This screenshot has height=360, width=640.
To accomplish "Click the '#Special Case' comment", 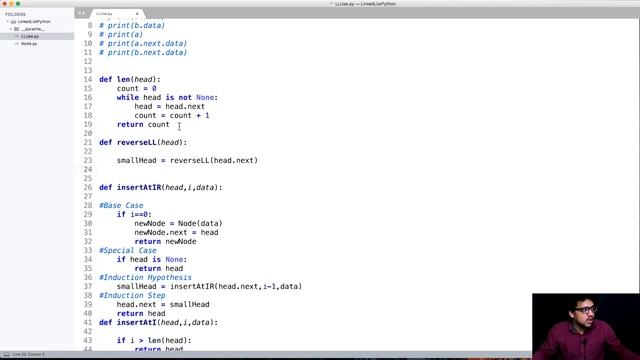I will 128,250.
